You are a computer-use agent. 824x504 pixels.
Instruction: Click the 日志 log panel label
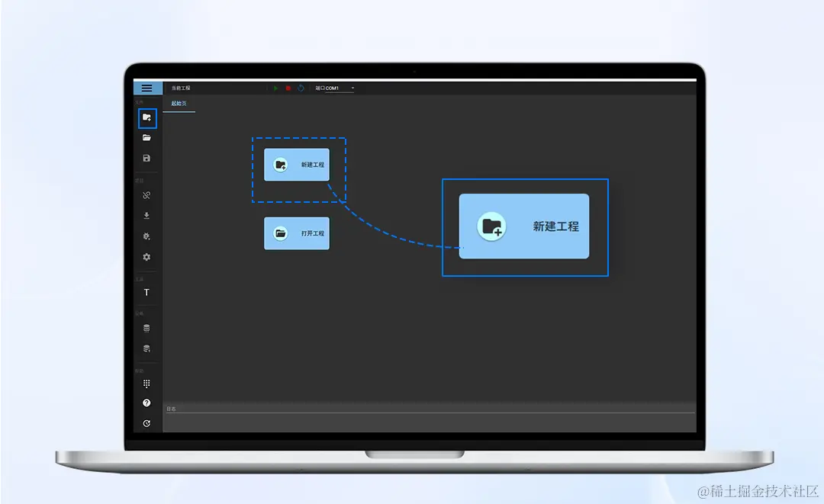(172, 409)
